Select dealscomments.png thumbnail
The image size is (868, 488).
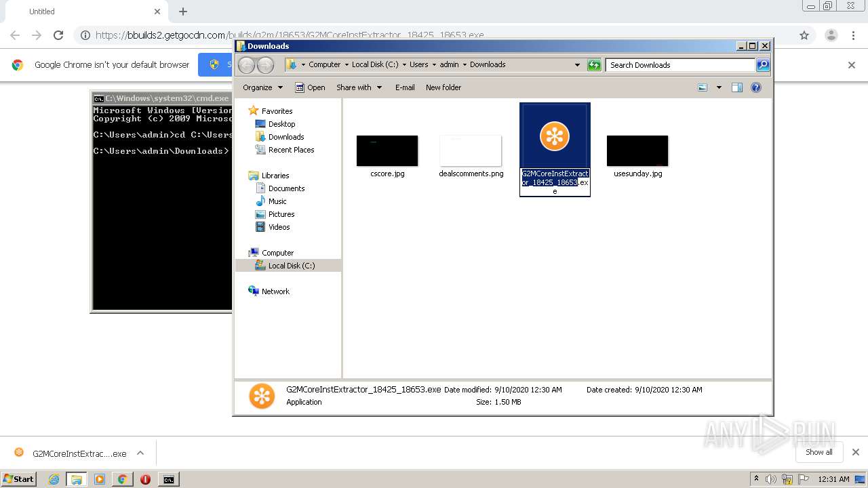(471, 150)
